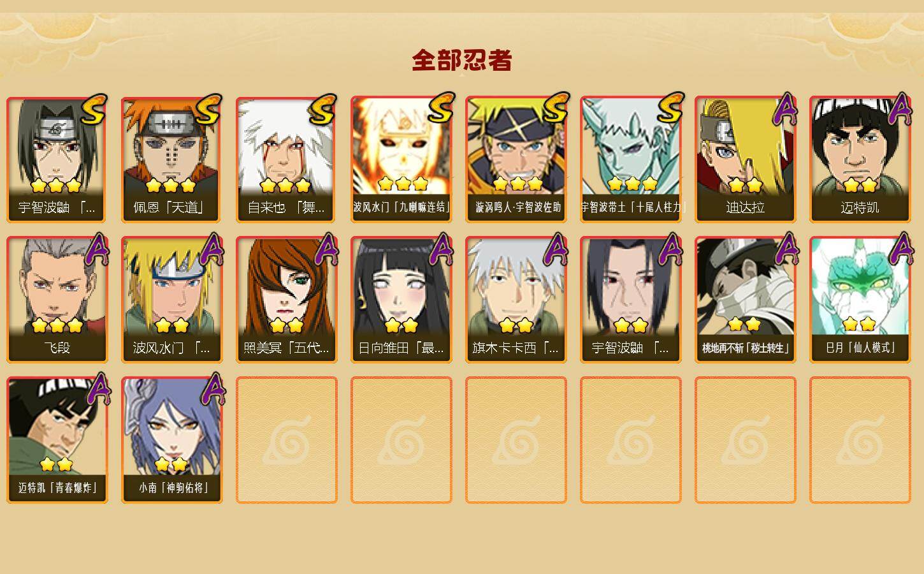Select the 小南「神驹佑将」 card
The width and height of the screenshot is (924, 574).
(171, 440)
